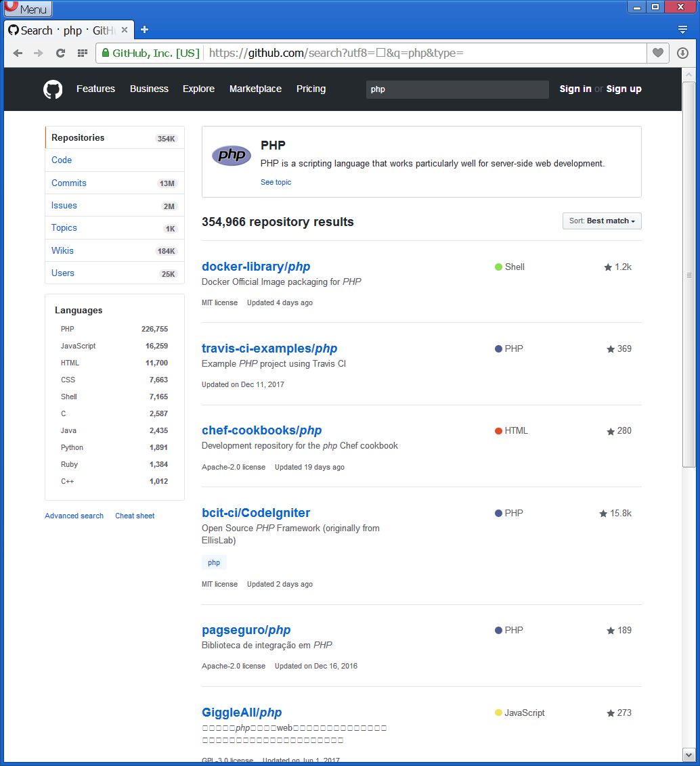The image size is (700, 766).
Task: Filter by Shell language 7,165
Action: [x=114, y=397]
